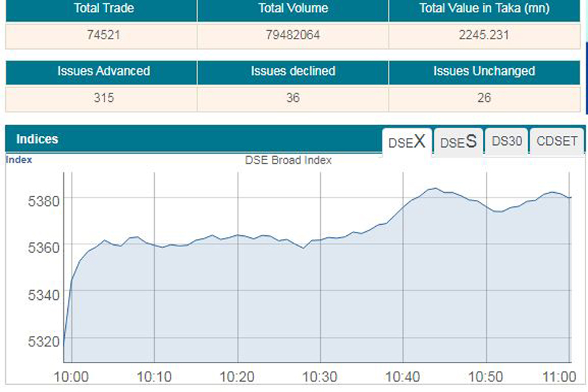Click the Total Volume header cell

pos(293,9)
